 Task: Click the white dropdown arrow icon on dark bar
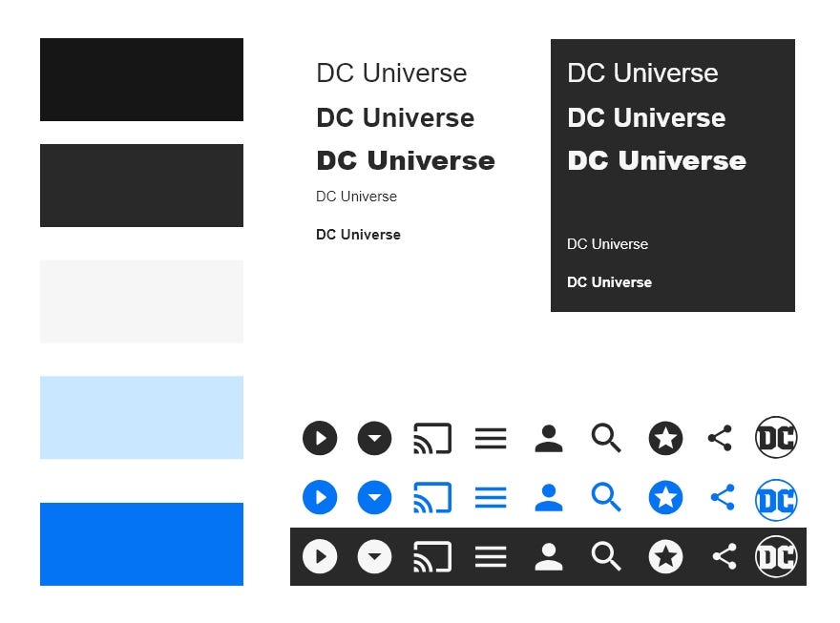pos(374,556)
